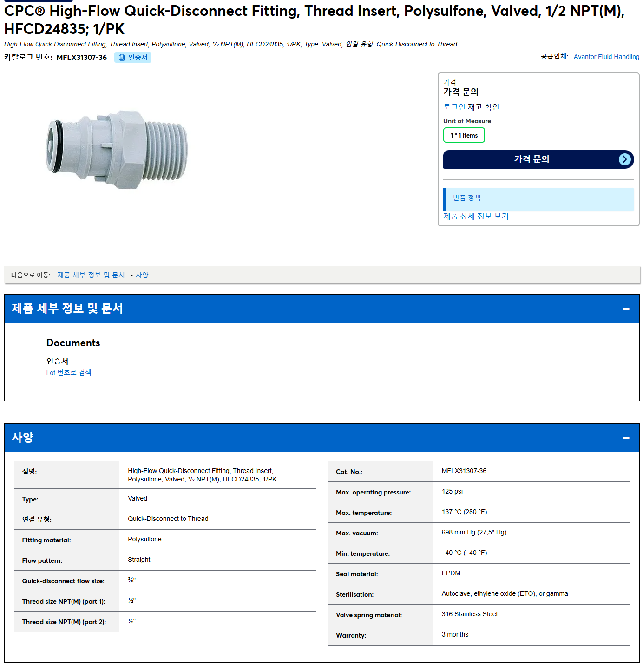This screenshot has height=672, width=643.
Task: Click the 698 mm Hg vacuum value
Action: 474,533
